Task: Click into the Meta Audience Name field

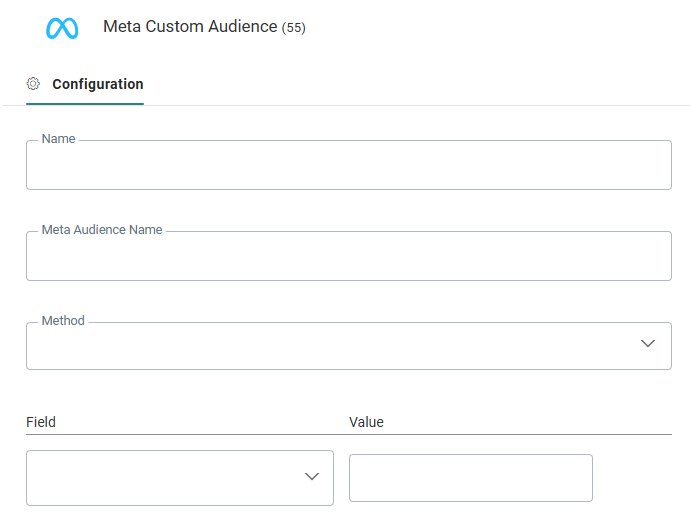Action: pos(348,257)
